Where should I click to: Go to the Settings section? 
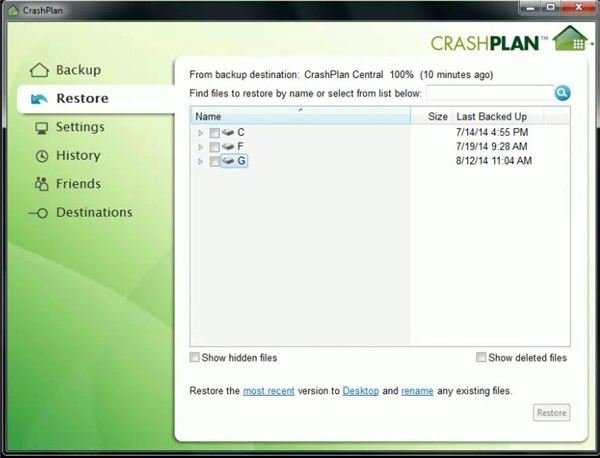(80, 127)
